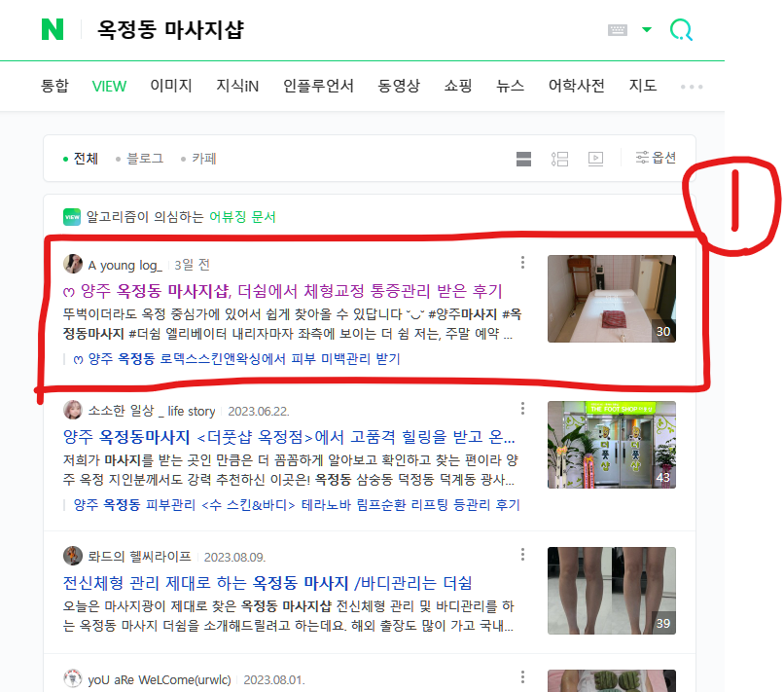Click the date text 2023.08.09.
Screen dimensions: 784x692
pyautogui.click(x=234, y=557)
